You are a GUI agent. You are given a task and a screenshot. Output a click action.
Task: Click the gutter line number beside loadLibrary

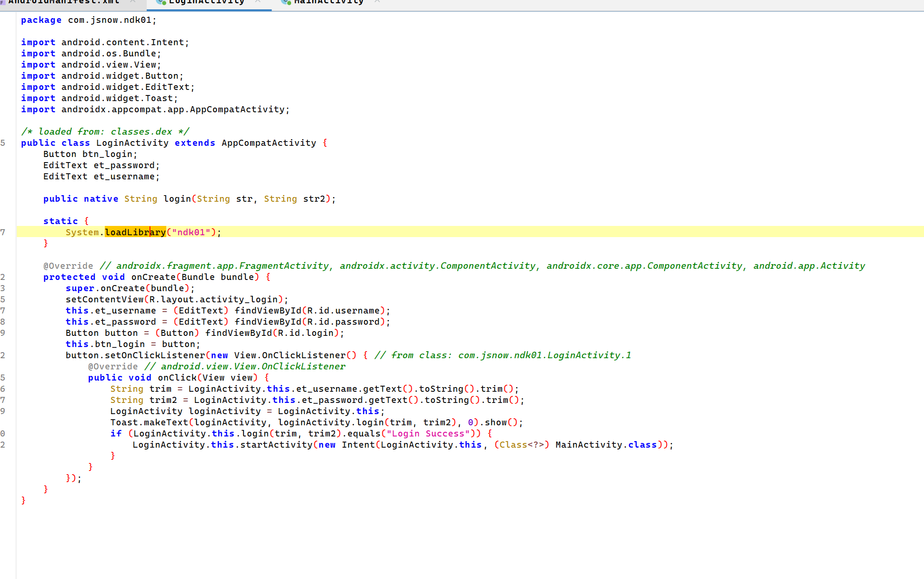(x=4, y=232)
